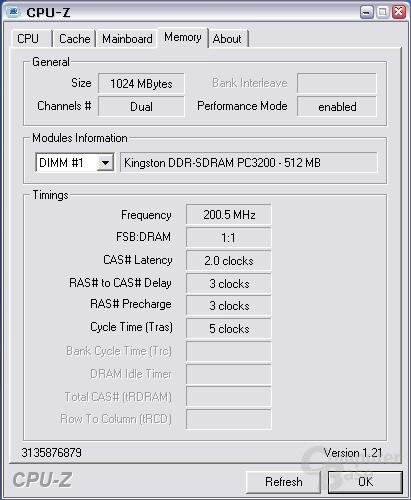The height and width of the screenshot is (500, 411).
Task: Open the About tab
Action: point(228,39)
